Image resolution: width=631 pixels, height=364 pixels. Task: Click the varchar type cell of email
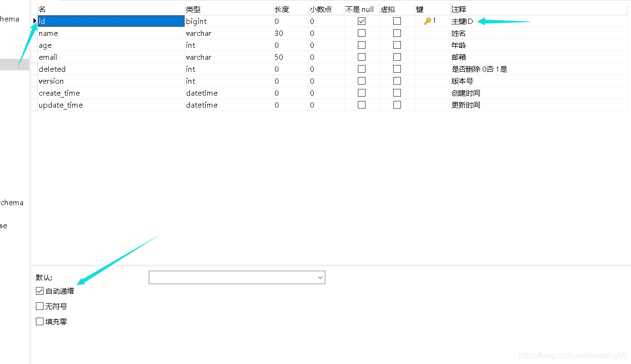coord(229,57)
